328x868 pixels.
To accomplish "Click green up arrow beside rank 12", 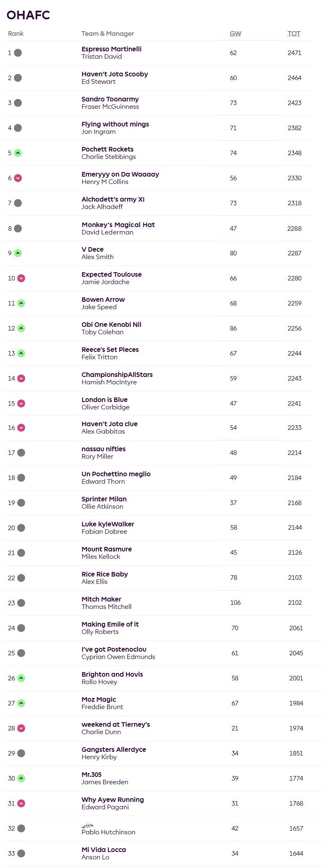I will [21, 328].
